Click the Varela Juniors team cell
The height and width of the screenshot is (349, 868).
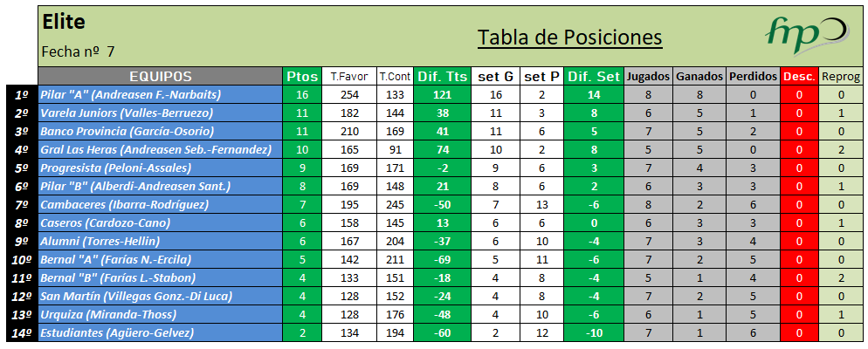[127, 113]
